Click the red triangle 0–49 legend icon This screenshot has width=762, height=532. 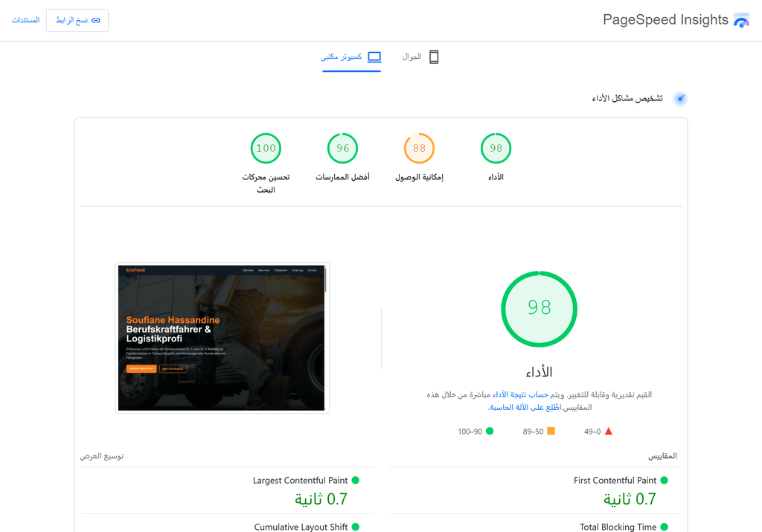point(609,431)
